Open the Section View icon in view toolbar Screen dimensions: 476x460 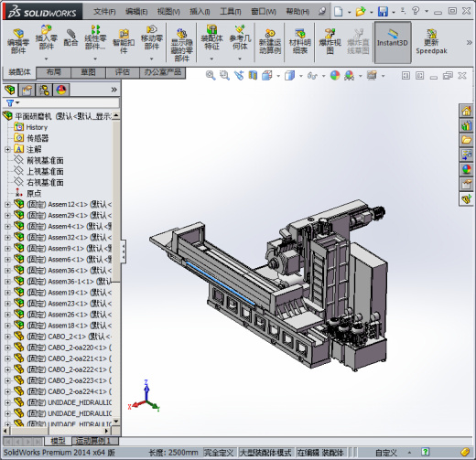[253, 75]
